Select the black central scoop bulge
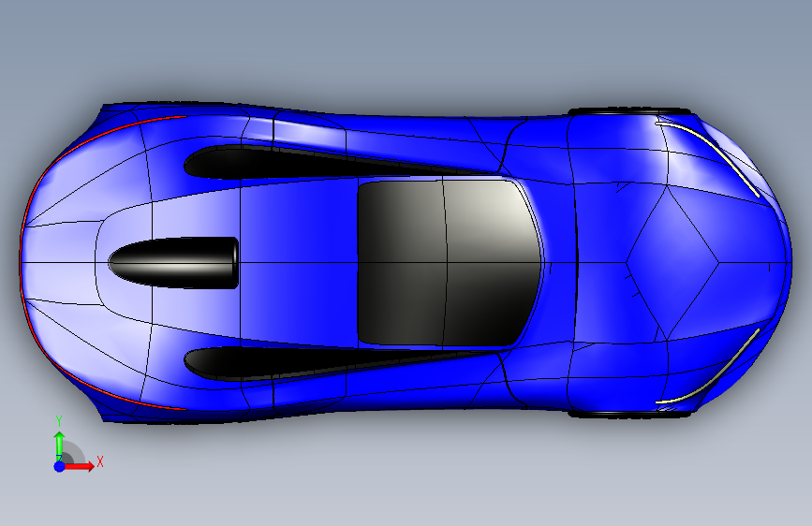This screenshot has width=812, height=526. pyautogui.click(x=173, y=262)
